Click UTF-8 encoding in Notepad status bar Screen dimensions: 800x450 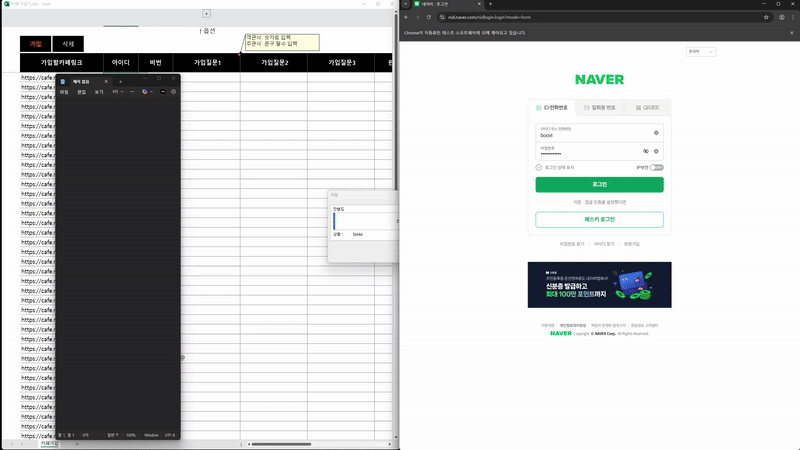[170, 435]
